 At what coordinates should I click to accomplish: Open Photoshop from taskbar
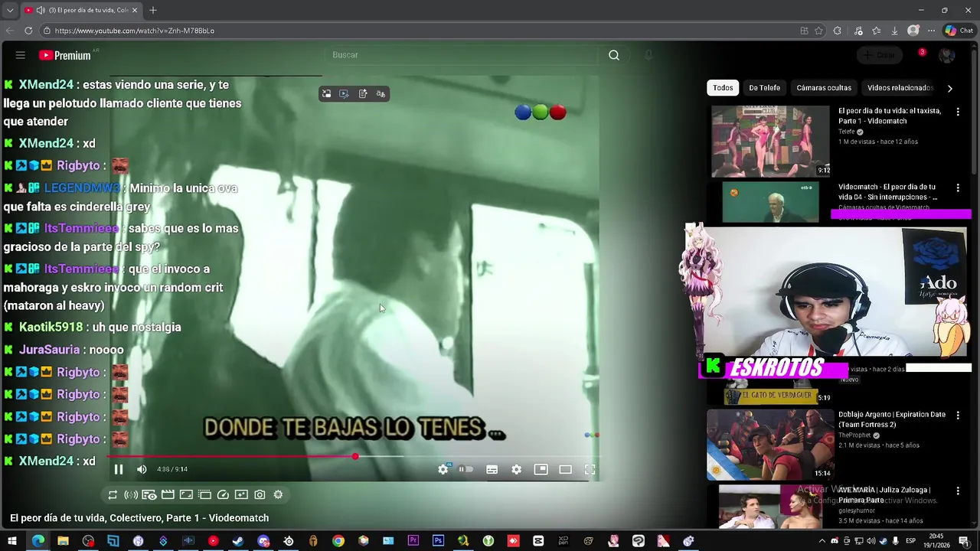click(x=438, y=541)
